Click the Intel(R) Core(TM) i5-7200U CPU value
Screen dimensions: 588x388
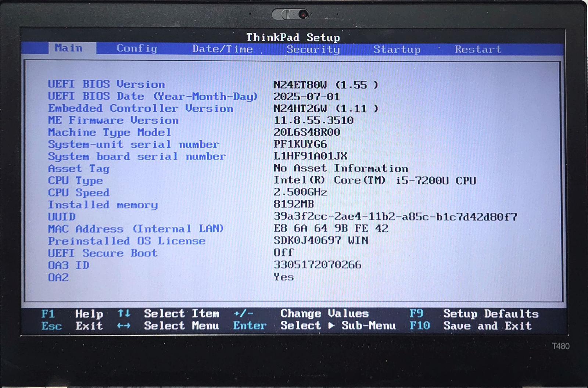(x=375, y=180)
